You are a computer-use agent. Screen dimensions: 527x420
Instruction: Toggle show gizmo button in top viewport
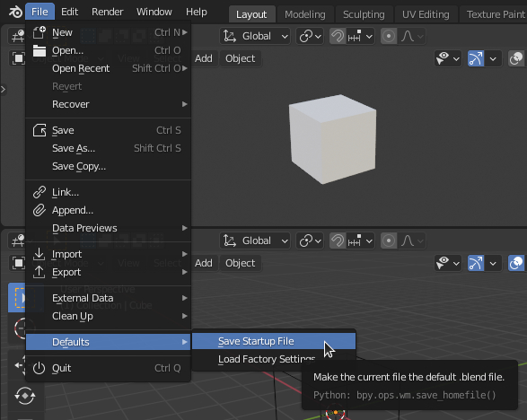[x=476, y=59]
